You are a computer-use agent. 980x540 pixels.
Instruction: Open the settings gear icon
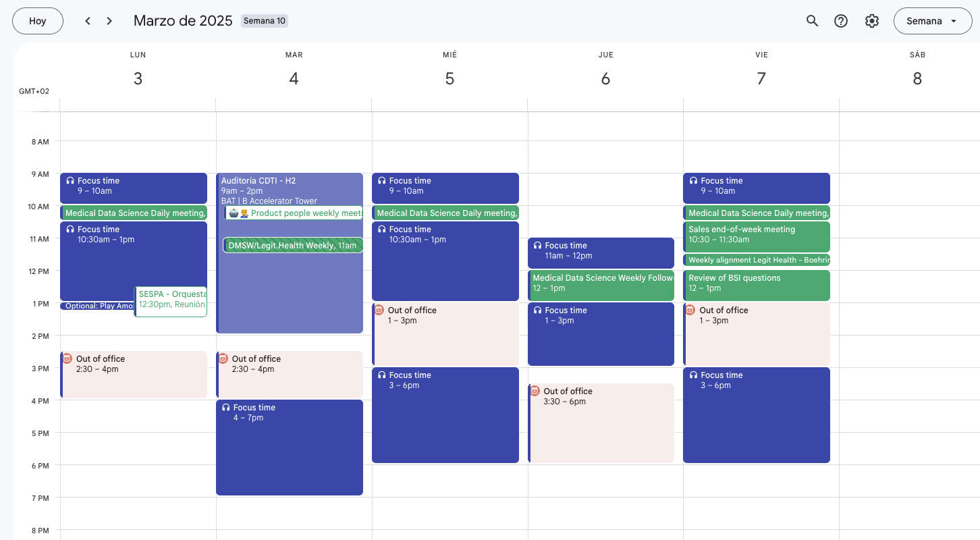[x=872, y=21]
